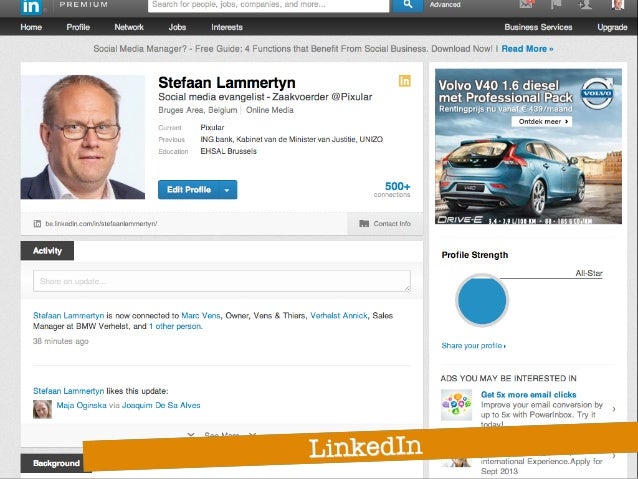Click the add connections icon
The width and height of the screenshot is (638, 479).
click(x=584, y=4)
